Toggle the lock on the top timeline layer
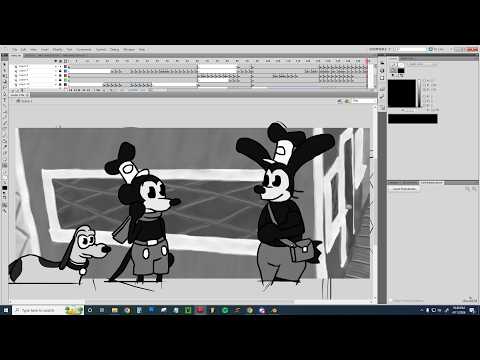Viewport: 480px width, 360px height. (60, 66)
